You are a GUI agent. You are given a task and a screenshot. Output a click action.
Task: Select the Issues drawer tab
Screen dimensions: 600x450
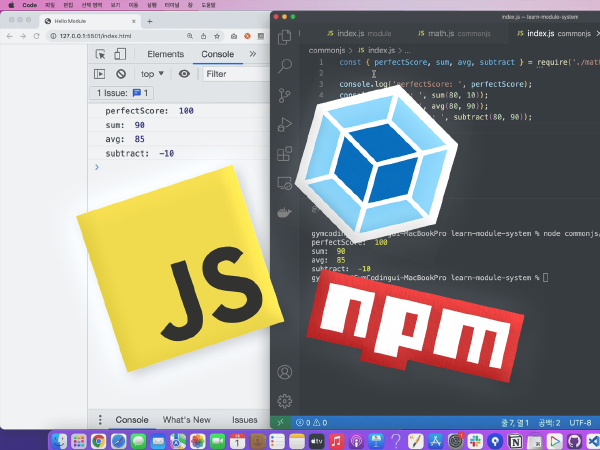(245, 420)
